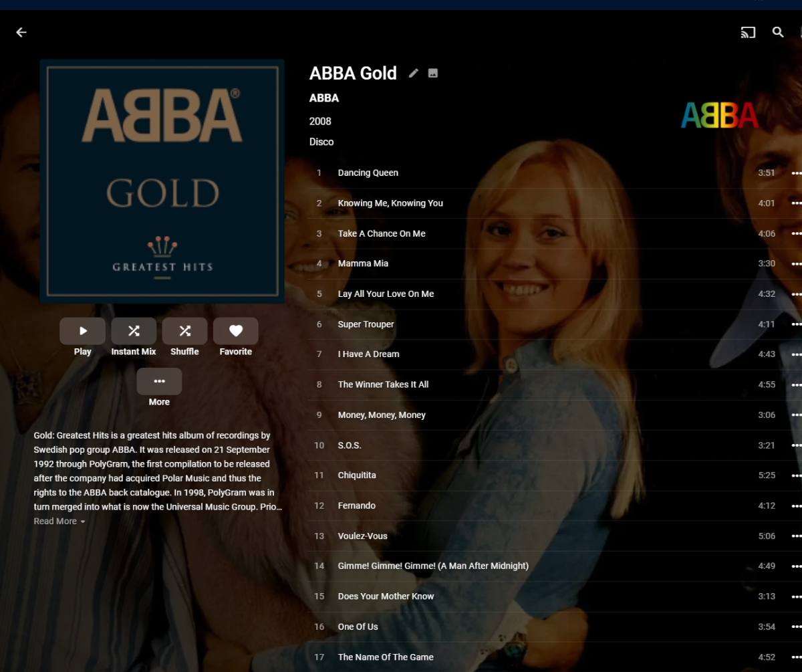Open options menu for I Have A Dream
The height and width of the screenshot is (672, 802).
(796, 354)
